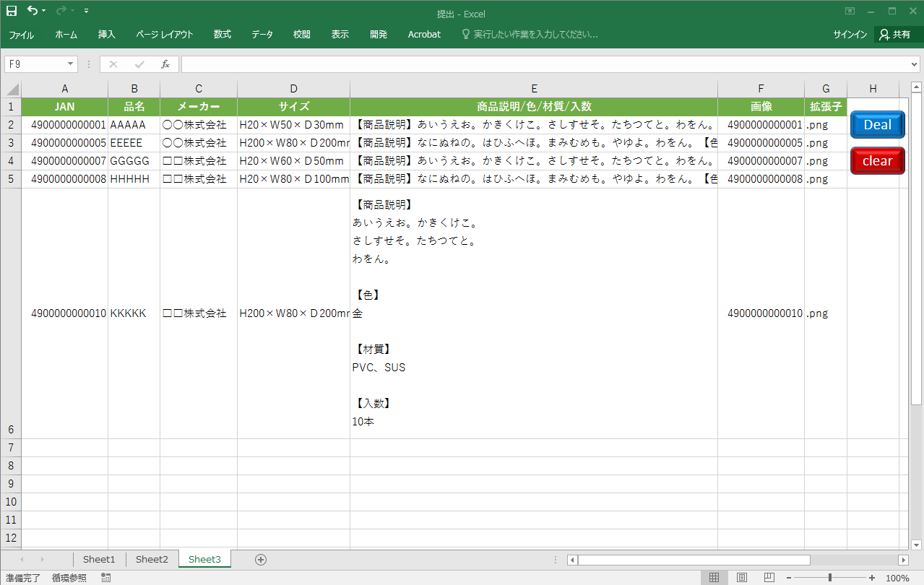Click the Select All corner triangle
This screenshot has height=585, width=924.
12,89
